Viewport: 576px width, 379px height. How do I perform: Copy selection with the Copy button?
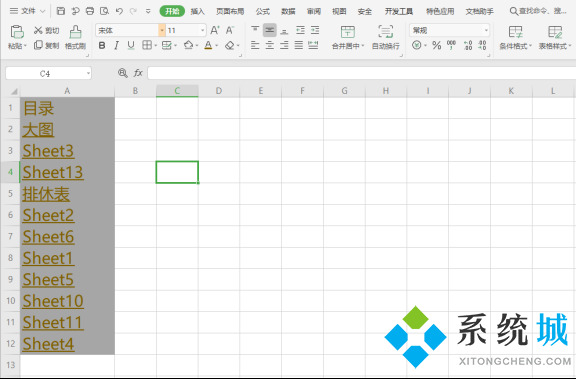coord(46,45)
